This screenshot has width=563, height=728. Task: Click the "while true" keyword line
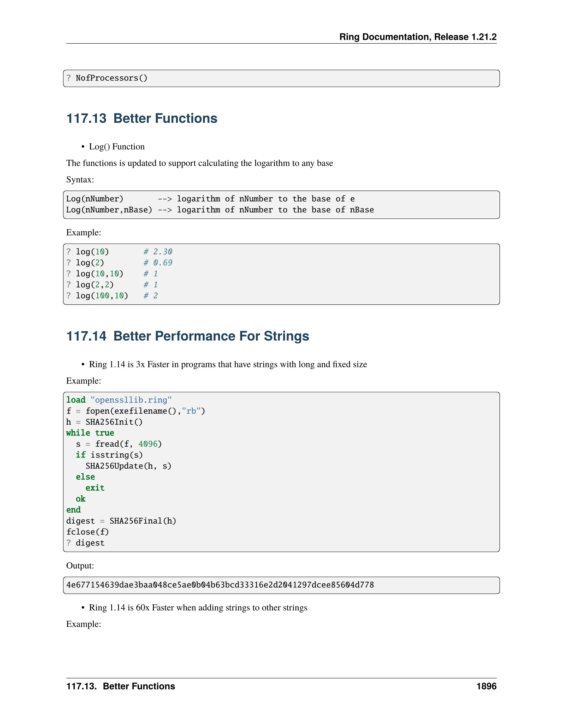click(x=90, y=433)
